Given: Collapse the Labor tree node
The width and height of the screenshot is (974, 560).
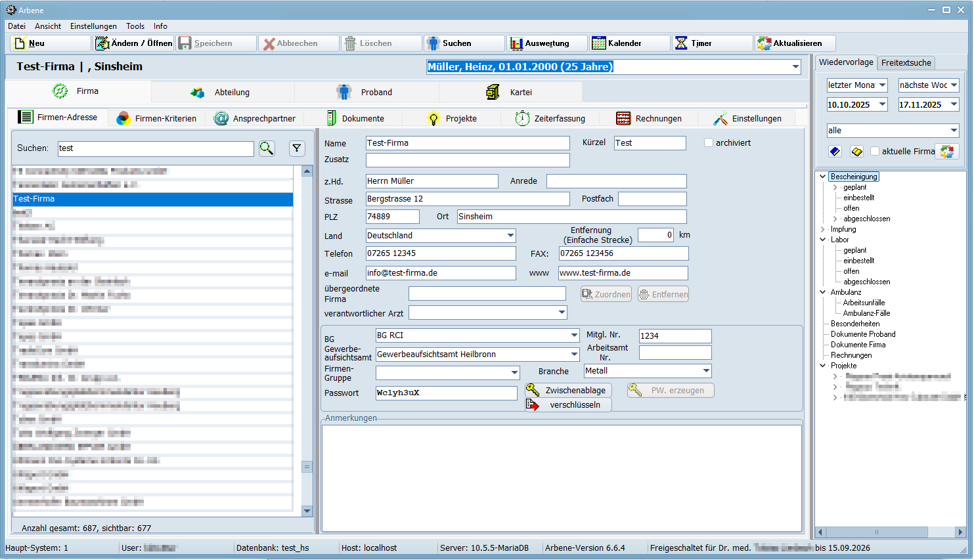Looking at the screenshot, I should tap(823, 240).
